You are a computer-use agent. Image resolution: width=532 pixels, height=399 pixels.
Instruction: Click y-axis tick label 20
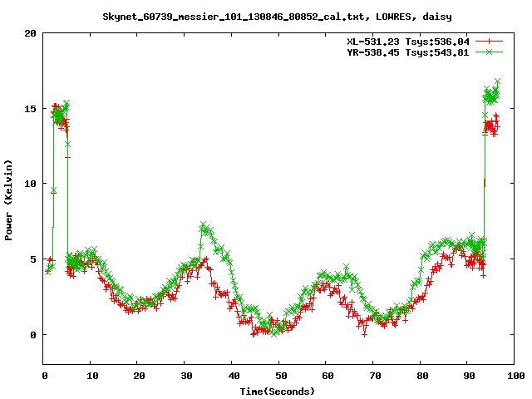coord(30,33)
